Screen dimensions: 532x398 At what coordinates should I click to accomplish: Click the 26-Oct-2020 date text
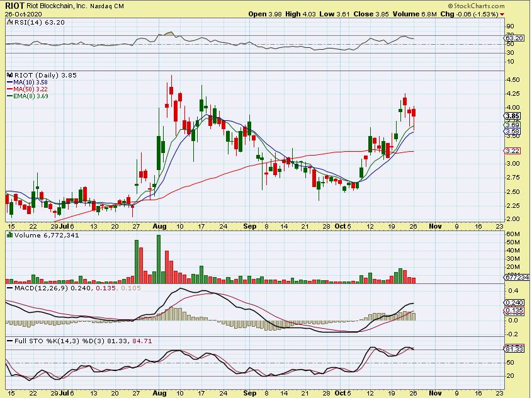23,14
